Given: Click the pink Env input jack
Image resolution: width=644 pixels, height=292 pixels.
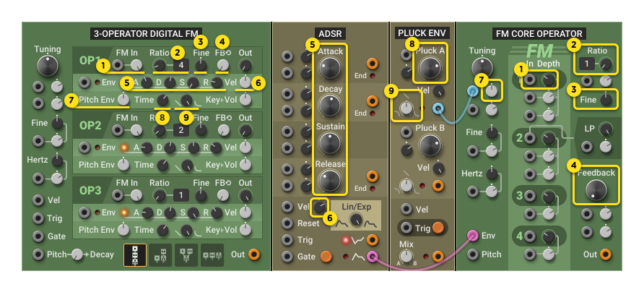Looking at the screenshot, I should 473,235.
